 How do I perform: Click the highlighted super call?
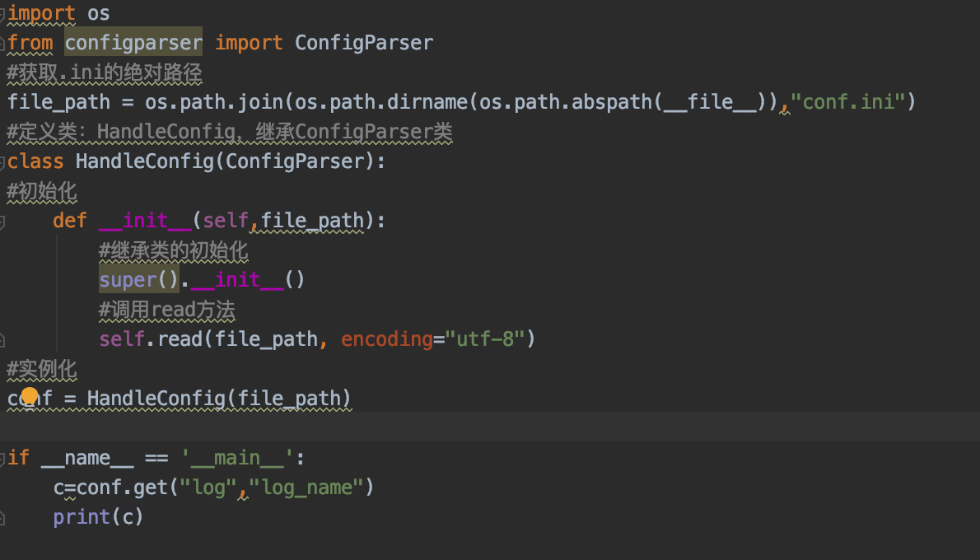[x=138, y=279]
